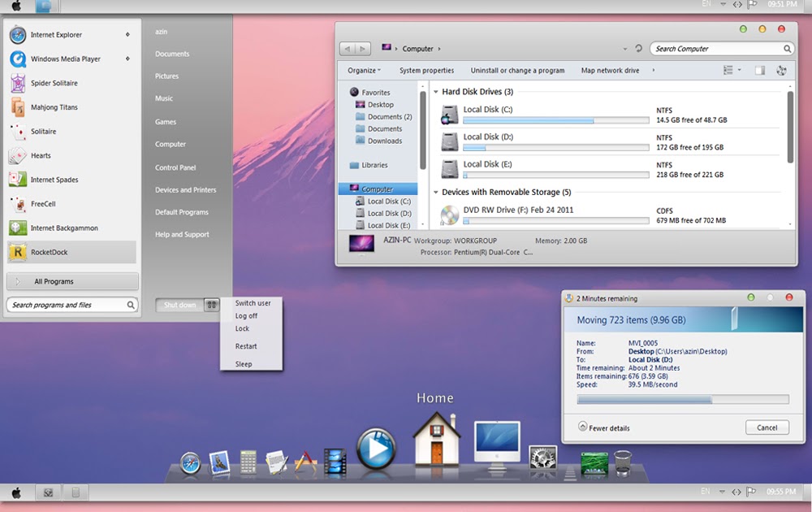Screen dimensions: 812x512
Task: Collapse Devices with Removable Storage group
Action: tap(436, 193)
